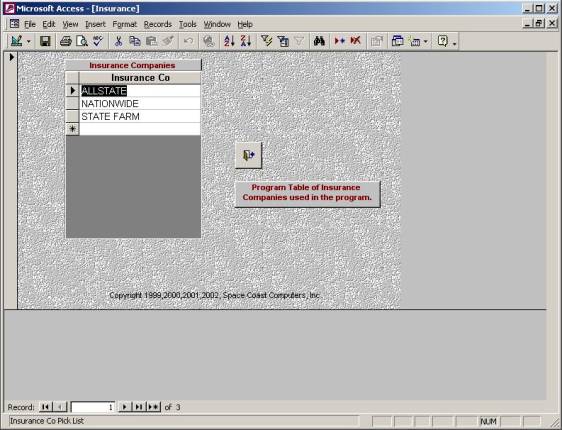Click the Database Window icon
This screenshot has height=430, width=562.
pyautogui.click(x=397, y=41)
